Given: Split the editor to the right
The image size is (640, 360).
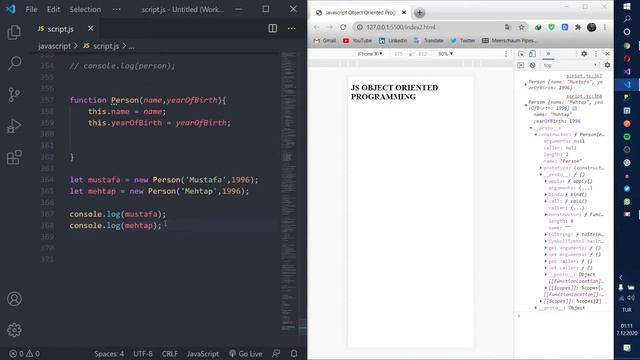Looking at the screenshot, I should coord(273,28).
